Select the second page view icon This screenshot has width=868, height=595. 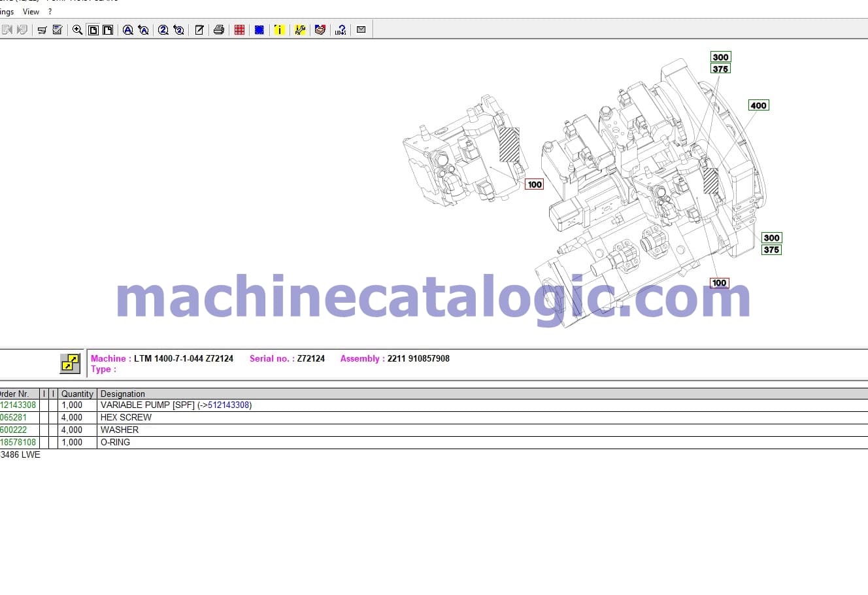pos(108,29)
